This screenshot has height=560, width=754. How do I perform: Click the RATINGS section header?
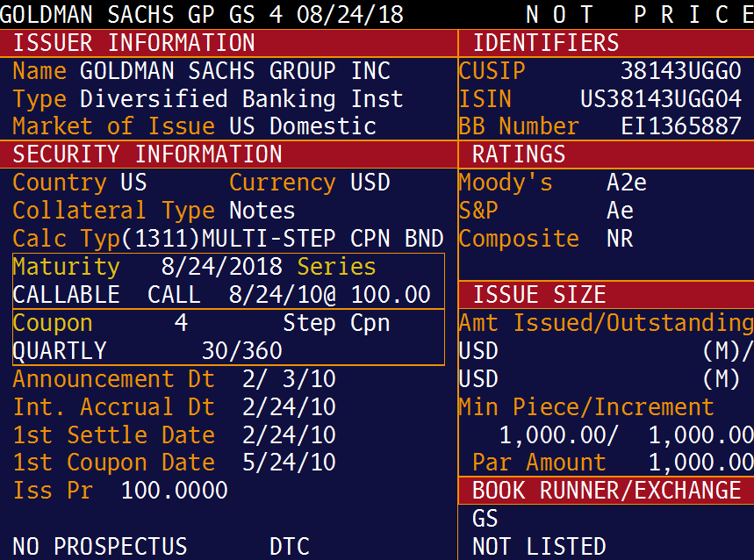click(x=607, y=154)
